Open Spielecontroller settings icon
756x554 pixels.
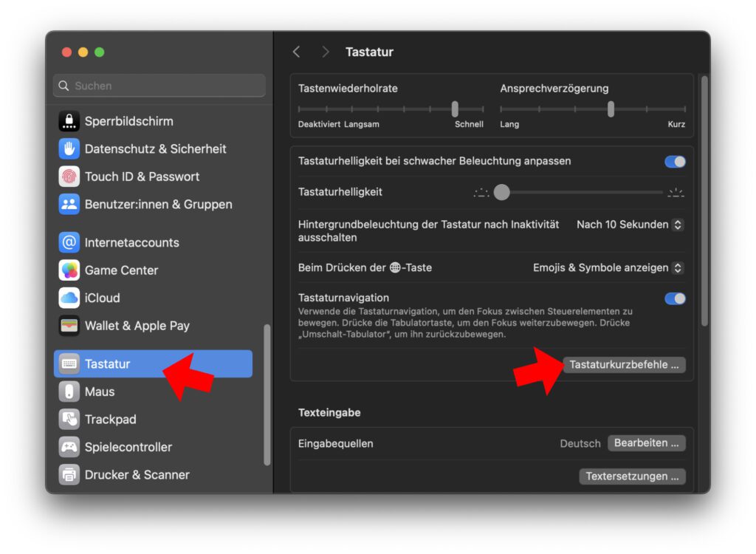(69, 447)
